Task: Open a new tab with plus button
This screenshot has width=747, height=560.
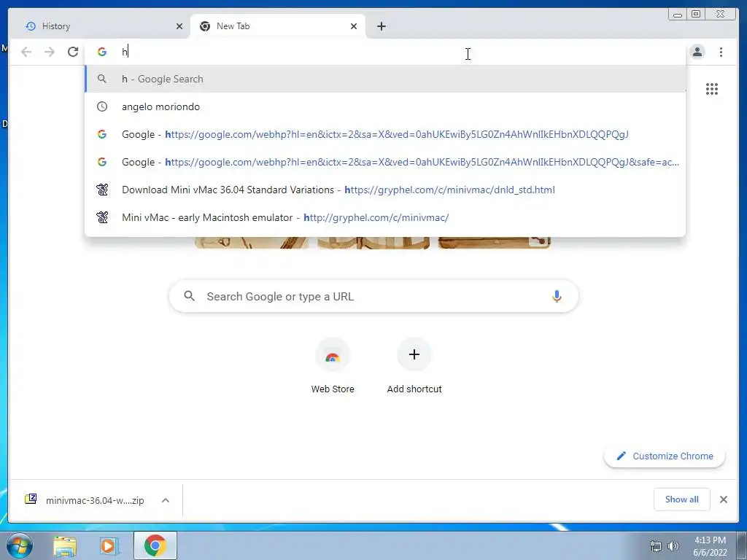Action: pos(381,26)
